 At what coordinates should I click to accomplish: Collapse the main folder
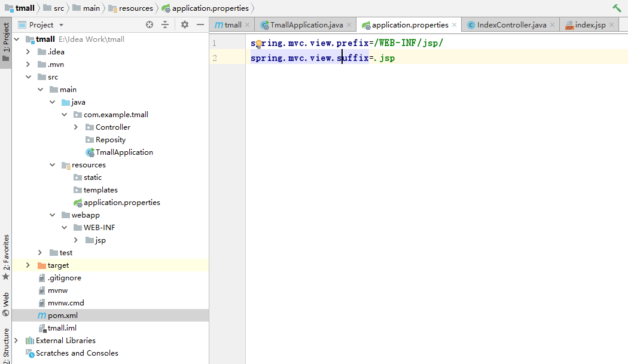point(40,89)
